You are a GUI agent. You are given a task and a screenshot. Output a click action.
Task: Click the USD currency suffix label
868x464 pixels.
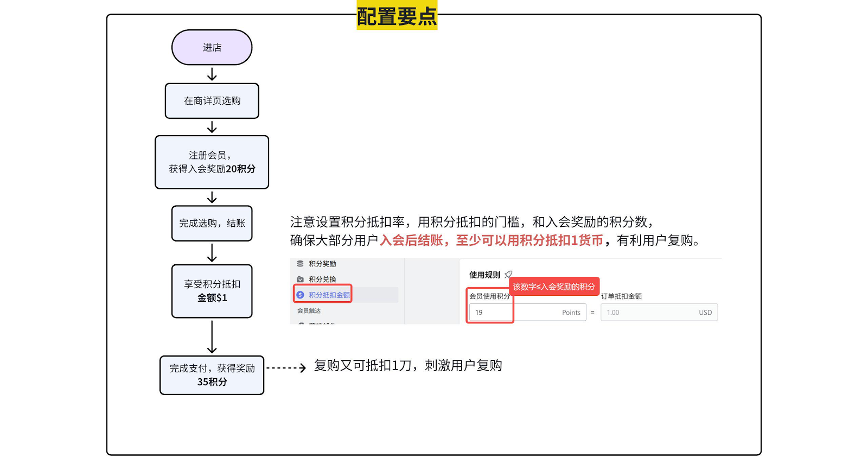705,313
